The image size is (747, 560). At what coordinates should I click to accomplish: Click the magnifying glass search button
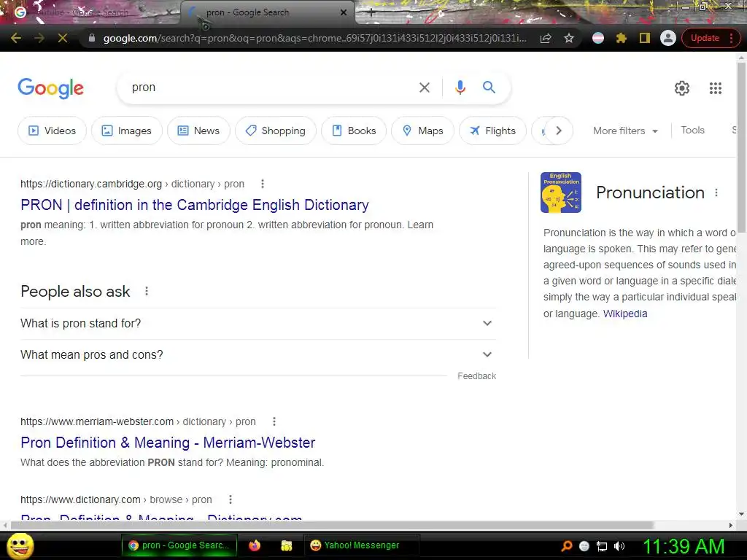[x=489, y=87]
